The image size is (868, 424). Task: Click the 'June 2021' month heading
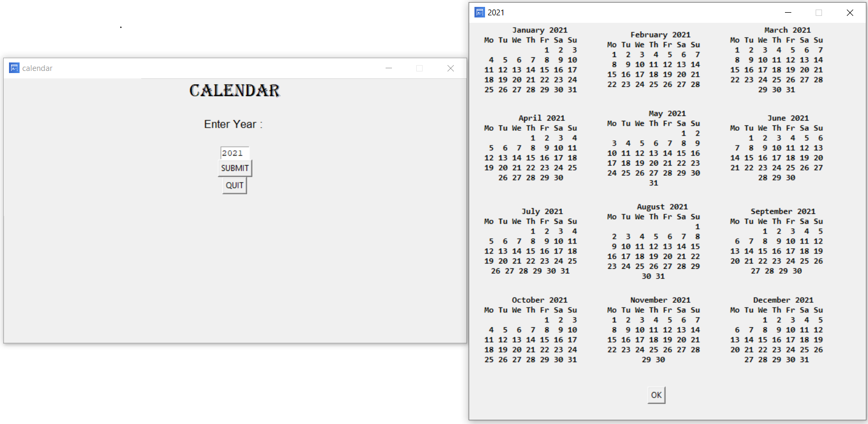coord(788,118)
